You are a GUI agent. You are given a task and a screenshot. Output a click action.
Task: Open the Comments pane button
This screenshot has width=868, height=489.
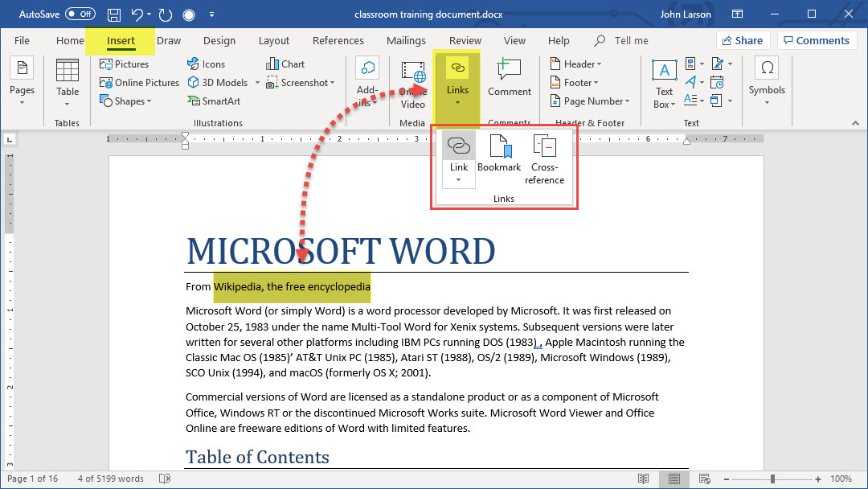coord(817,41)
